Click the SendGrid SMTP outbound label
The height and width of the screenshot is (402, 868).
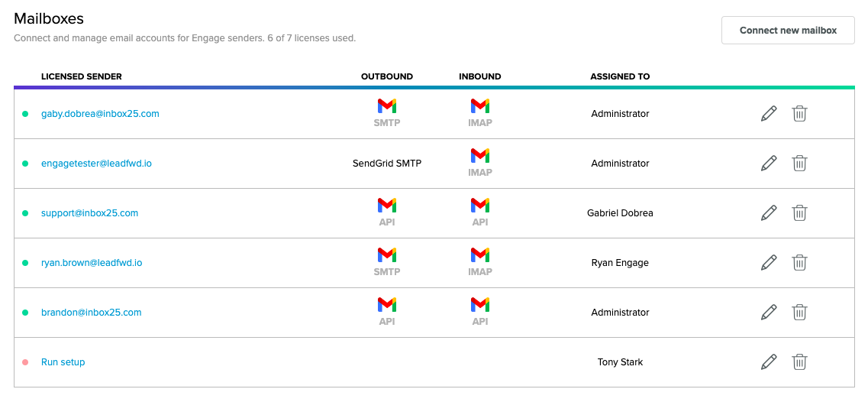coord(387,164)
